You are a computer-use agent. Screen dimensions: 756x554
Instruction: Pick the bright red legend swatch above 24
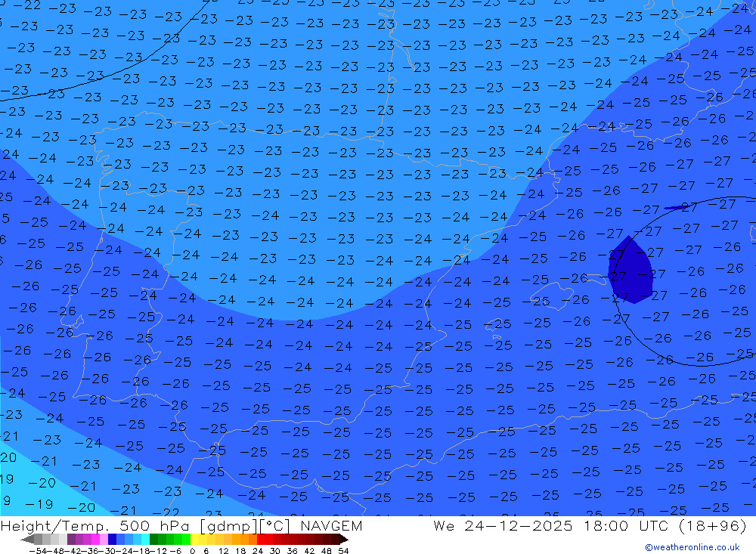tap(261, 539)
